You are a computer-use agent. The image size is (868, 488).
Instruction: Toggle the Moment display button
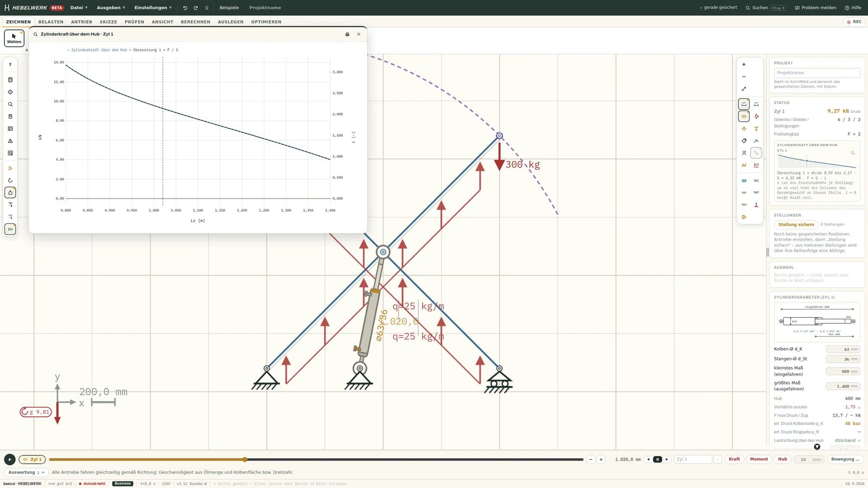pyautogui.click(x=759, y=459)
